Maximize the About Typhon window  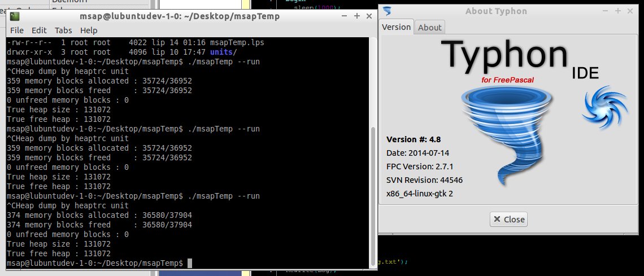click(x=617, y=11)
